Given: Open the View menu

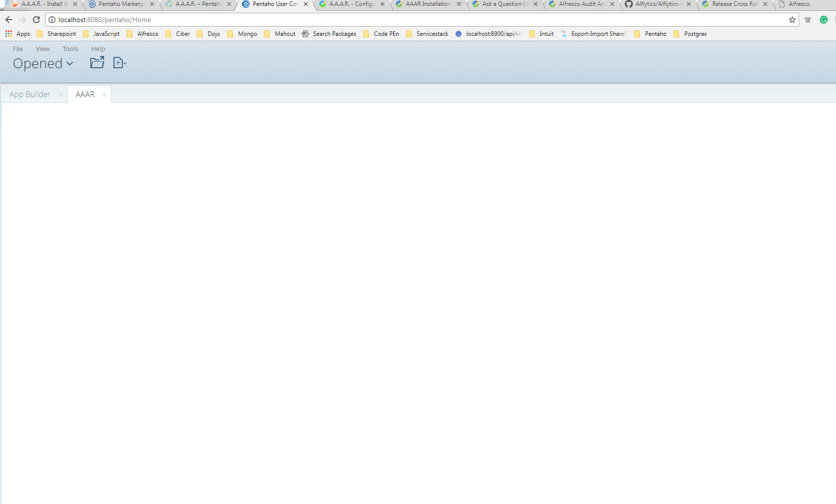Looking at the screenshot, I should pyautogui.click(x=43, y=49).
